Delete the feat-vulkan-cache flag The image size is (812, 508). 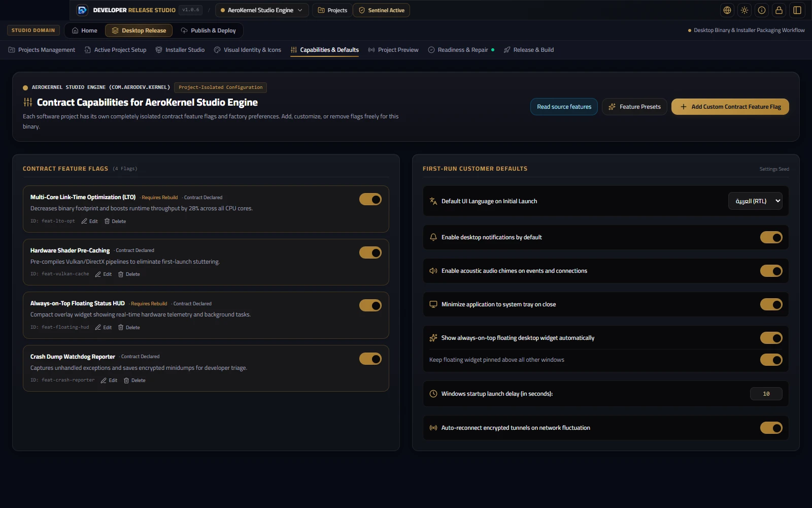pyautogui.click(x=129, y=274)
